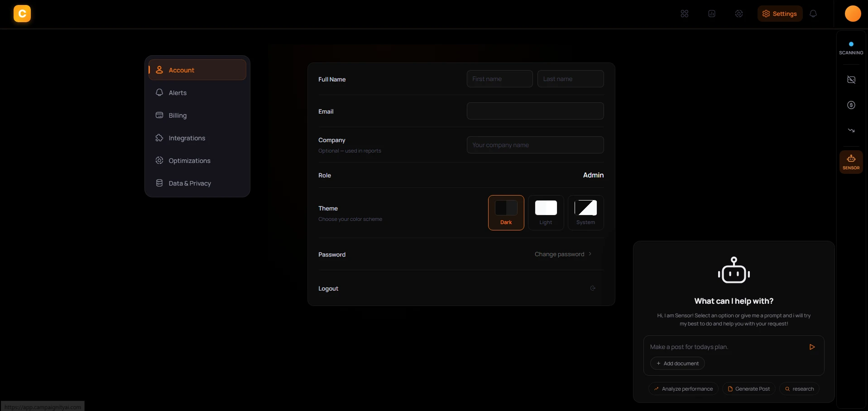Viewport: 868px width, 411px height.
Task: Click the orange C app logo
Action: pos(22,14)
